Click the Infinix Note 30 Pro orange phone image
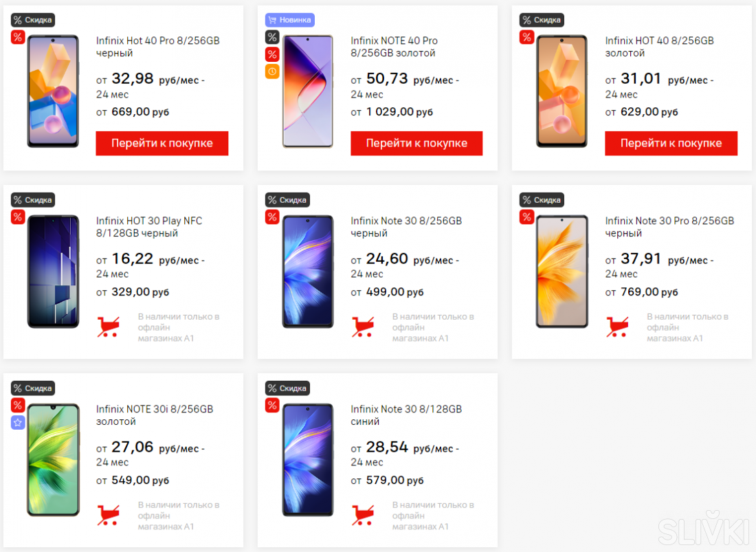The image size is (756, 552). click(562, 271)
